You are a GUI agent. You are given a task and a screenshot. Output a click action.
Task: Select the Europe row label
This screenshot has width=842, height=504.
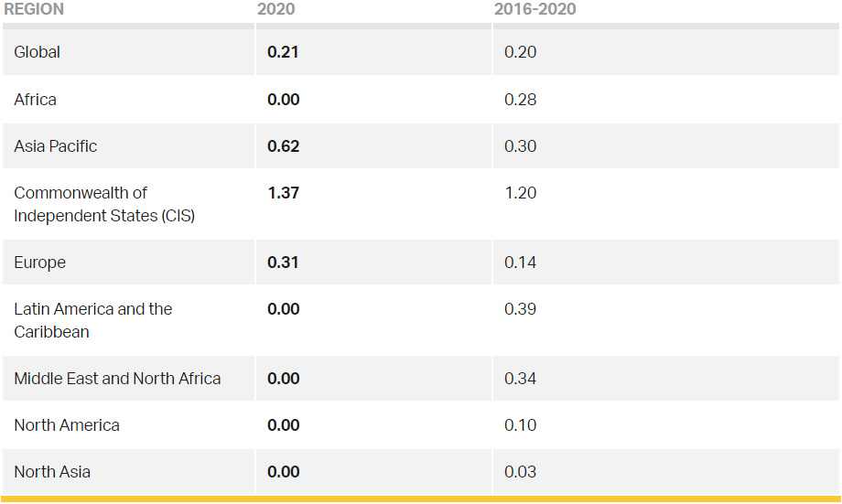pos(39,263)
